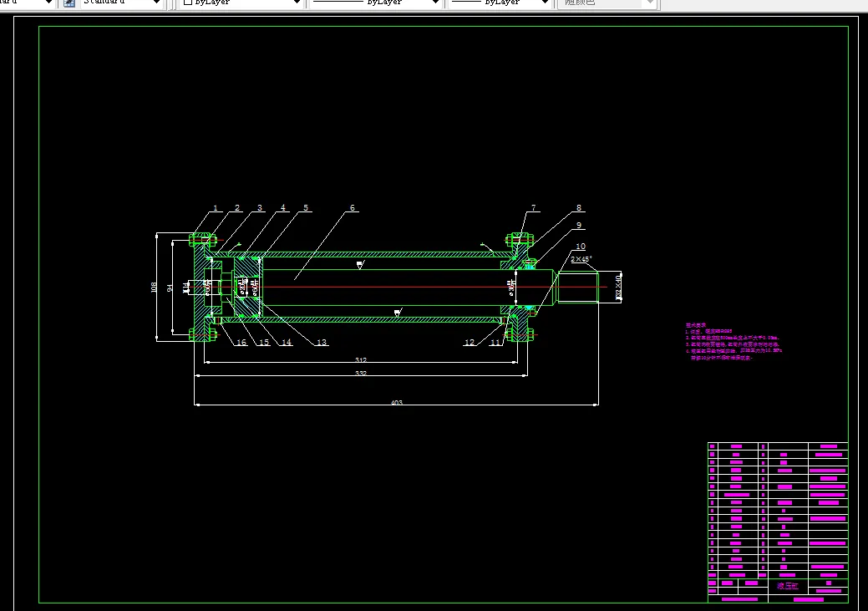Screen dimensions: 868x611
Task: Select part balloon number 16
Action: 241,343
